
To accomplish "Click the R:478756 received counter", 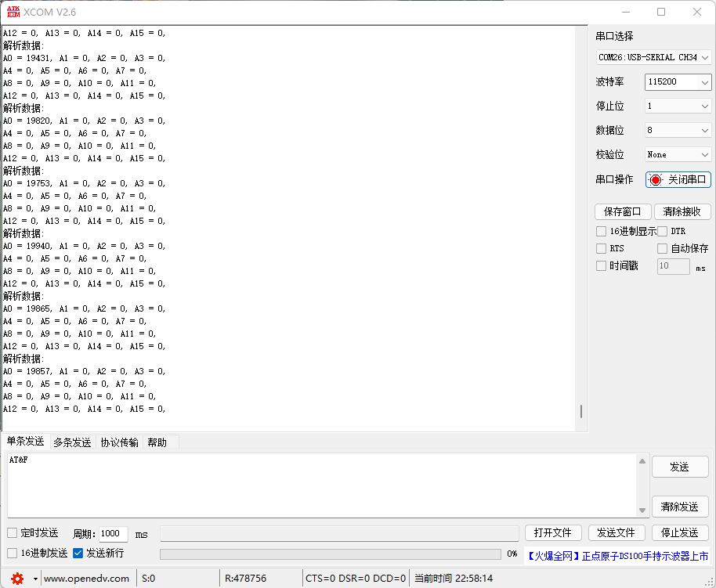I will [x=245, y=579].
